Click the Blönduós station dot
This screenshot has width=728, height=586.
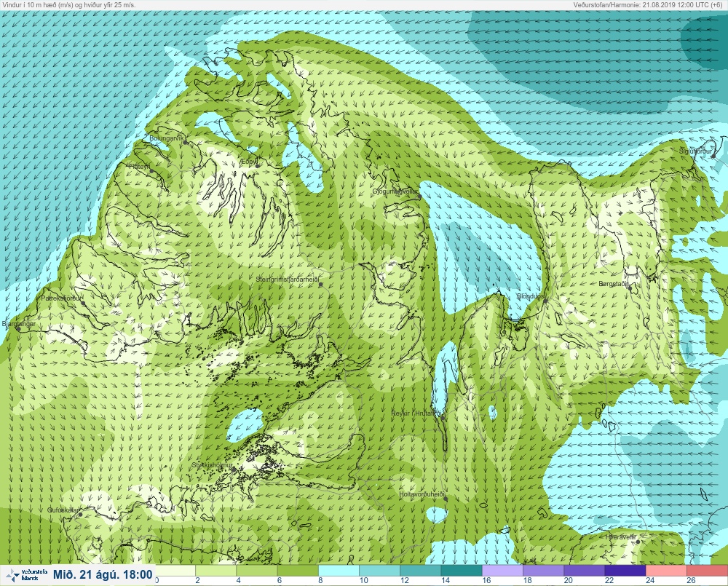point(546,301)
